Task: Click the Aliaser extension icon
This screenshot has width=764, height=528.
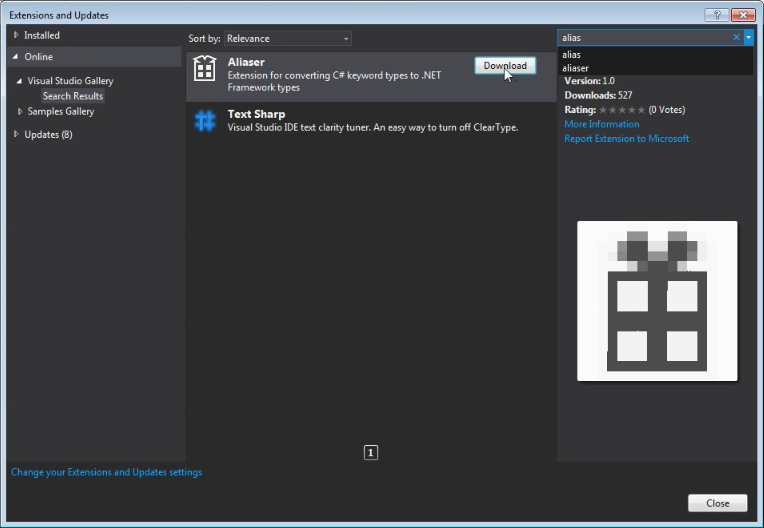Action: pyautogui.click(x=205, y=68)
